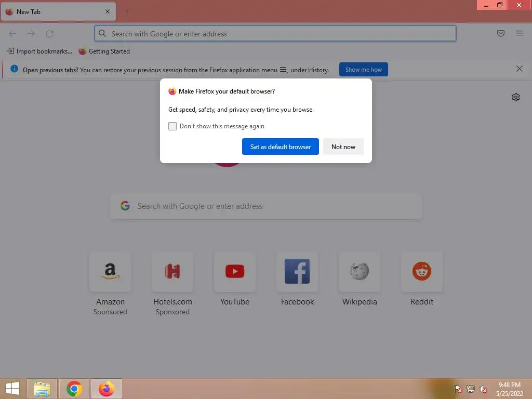Screen dimensions: 532x399
Task: Restore down the Firefox window
Action: tap(500, 5)
